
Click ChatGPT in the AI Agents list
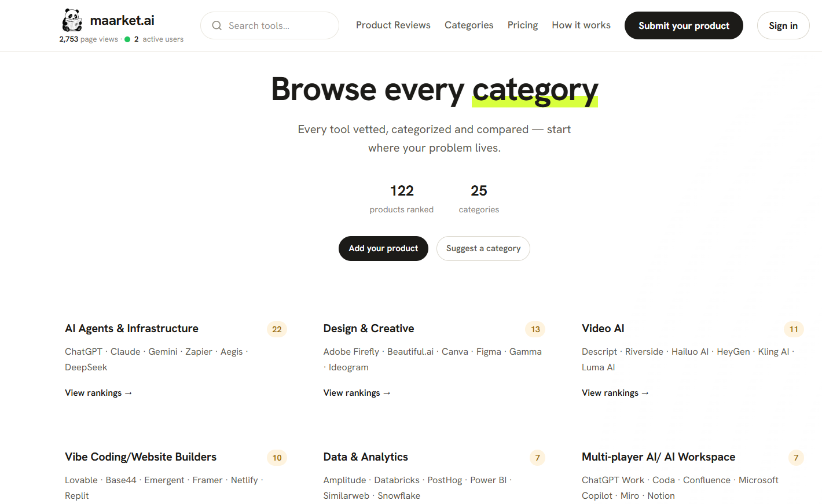(x=83, y=352)
